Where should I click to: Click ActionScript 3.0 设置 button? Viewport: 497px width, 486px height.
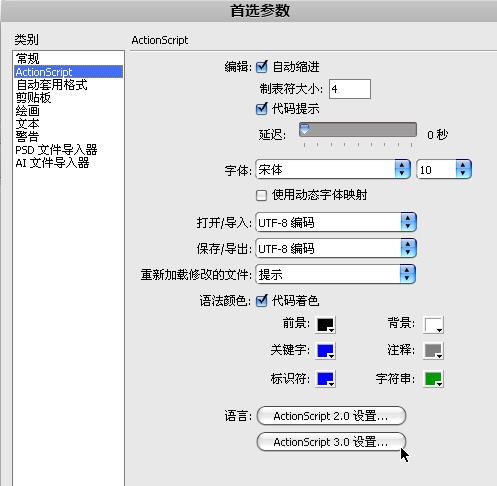click(x=331, y=442)
